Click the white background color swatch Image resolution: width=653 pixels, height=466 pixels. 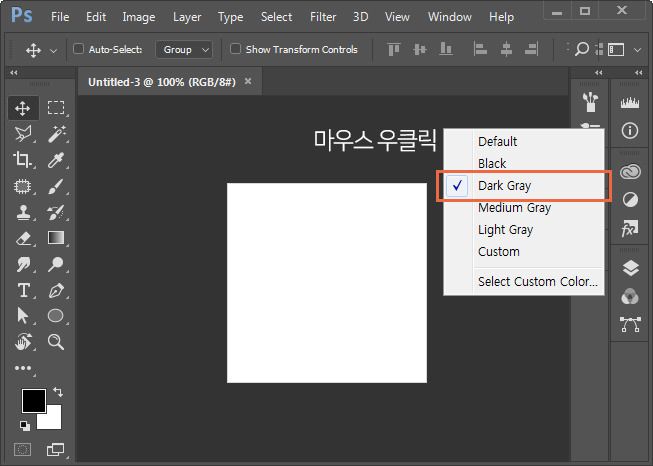click(53, 421)
